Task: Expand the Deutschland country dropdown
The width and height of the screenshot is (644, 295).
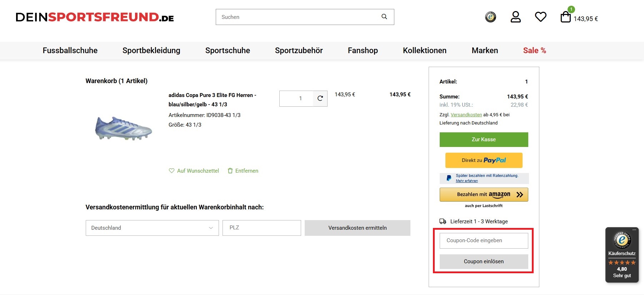Action: point(152,228)
